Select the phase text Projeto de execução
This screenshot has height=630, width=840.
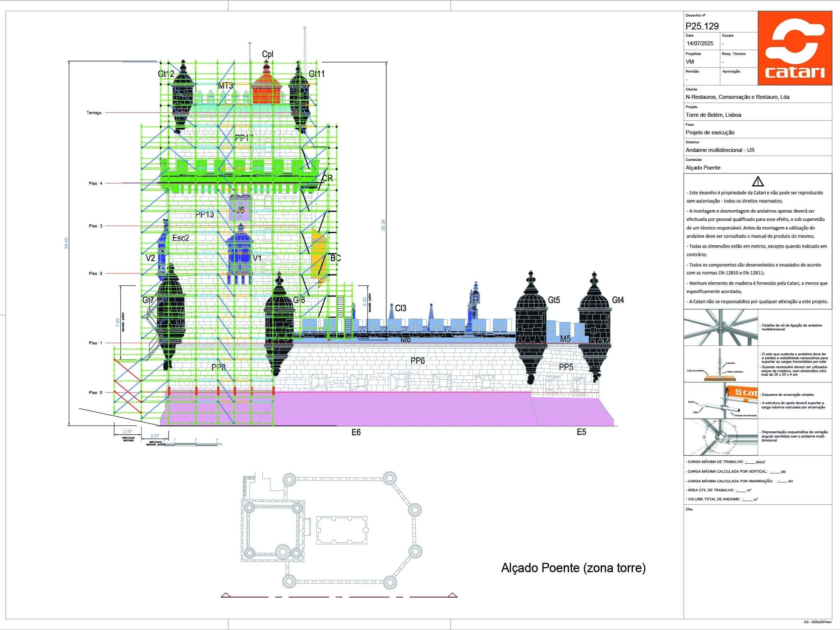[710, 133]
